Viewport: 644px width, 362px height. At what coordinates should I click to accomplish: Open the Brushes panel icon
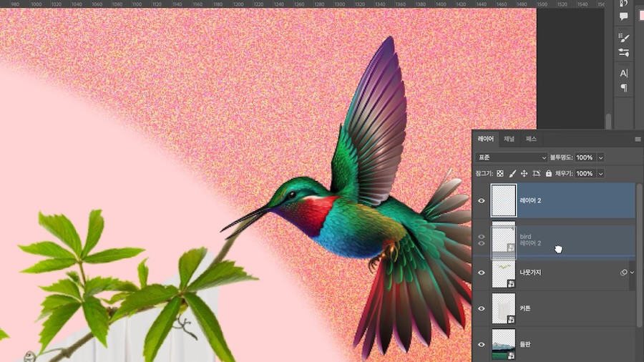point(624,52)
